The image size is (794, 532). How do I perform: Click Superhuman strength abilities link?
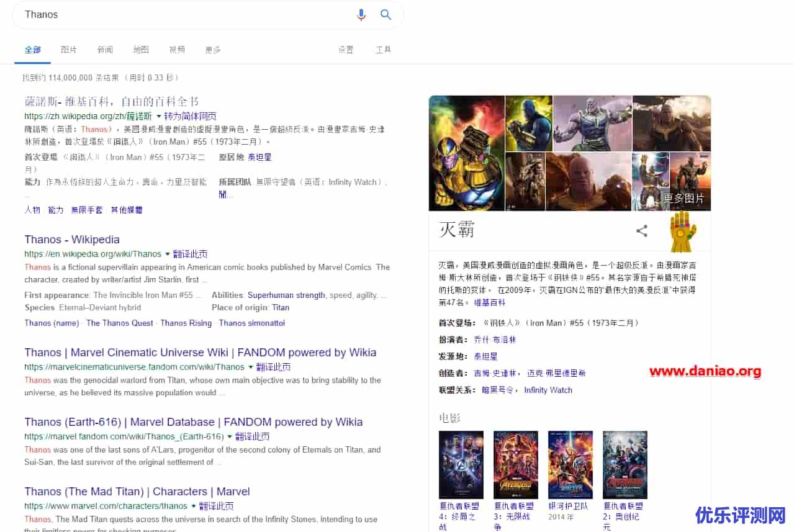pos(286,295)
